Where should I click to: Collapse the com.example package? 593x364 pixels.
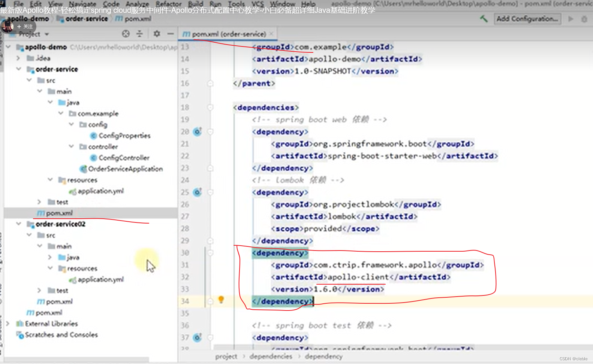pyautogui.click(x=61, y=113)
